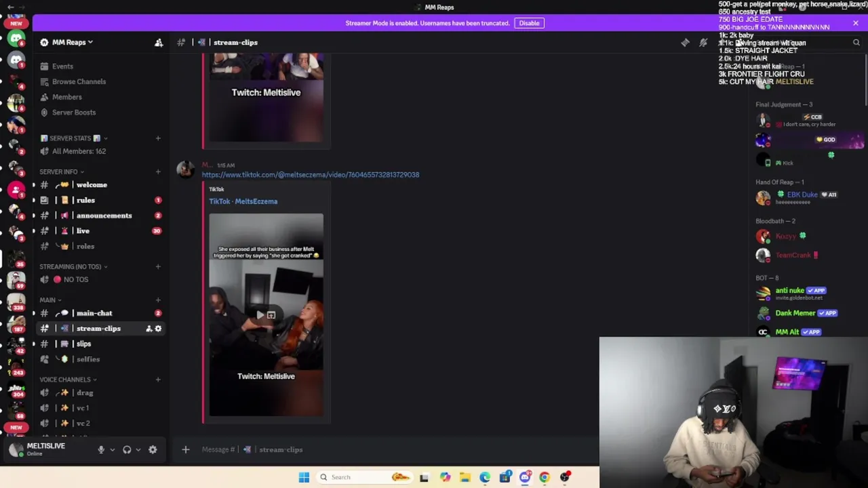The image size is (868, 488).
Task: Open Microsoft Edge in taskbar
Action: [485, 477]
